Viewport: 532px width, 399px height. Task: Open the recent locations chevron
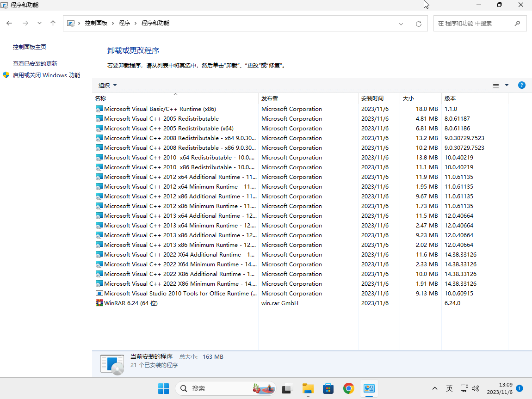(40, 24)
